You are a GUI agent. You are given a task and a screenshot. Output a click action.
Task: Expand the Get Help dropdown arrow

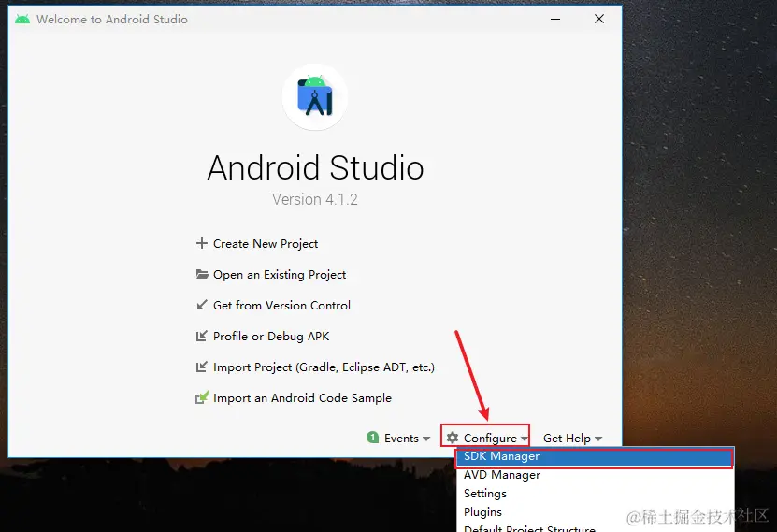598,439
